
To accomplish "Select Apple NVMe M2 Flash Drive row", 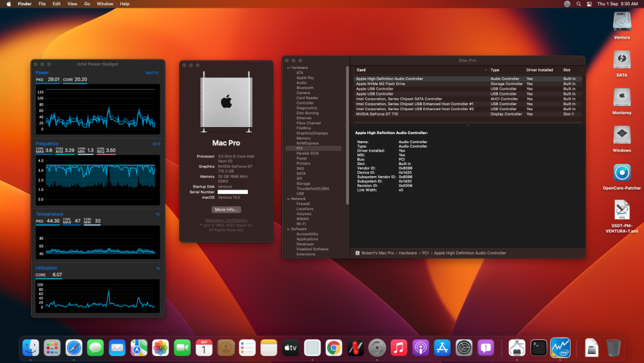I will [x=468, y=84].
